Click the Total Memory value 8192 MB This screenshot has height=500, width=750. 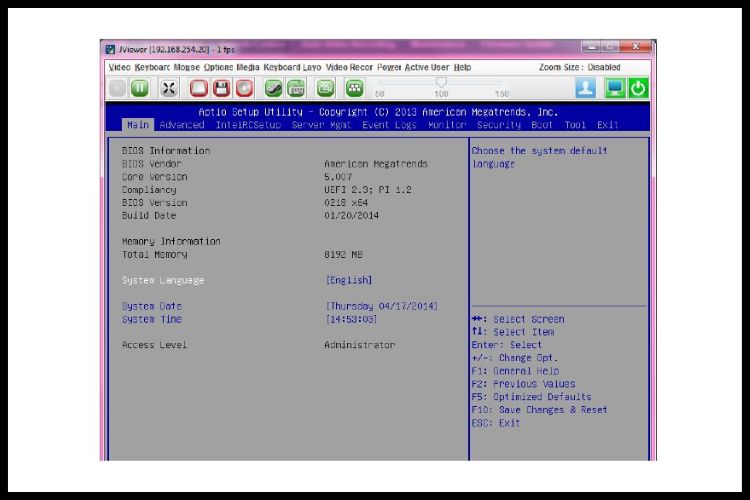coord(343,255)
